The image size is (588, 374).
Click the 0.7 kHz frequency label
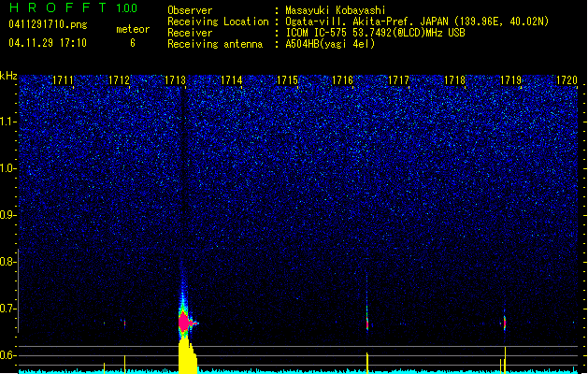pyautogui.click(x=8, y=309)
